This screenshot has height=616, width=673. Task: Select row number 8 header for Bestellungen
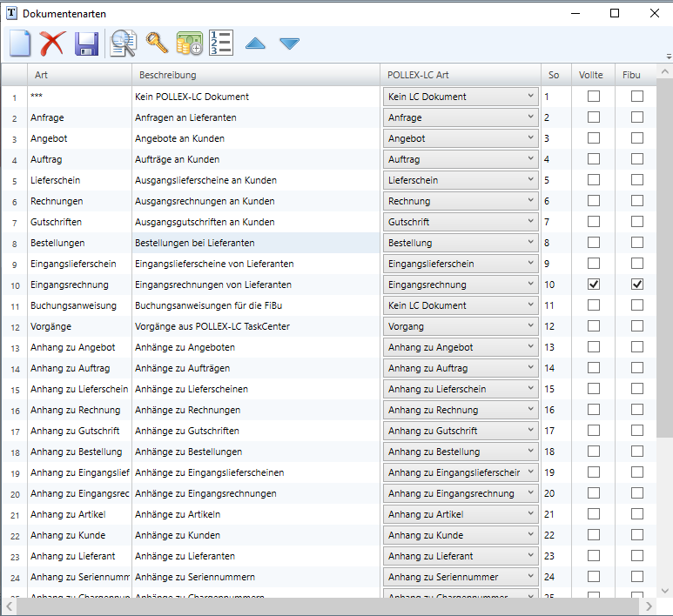[14, 244]
